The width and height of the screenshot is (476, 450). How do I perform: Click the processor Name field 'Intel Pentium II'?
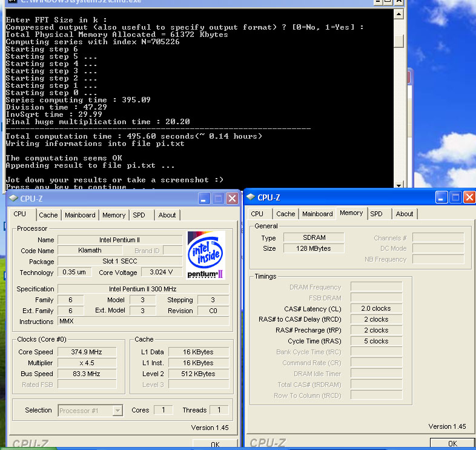tap(120, 240)
